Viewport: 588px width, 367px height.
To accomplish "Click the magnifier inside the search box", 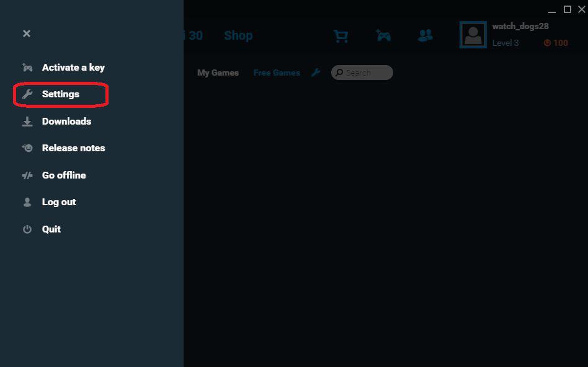I will pyautogui.click(x=339, y=73).
